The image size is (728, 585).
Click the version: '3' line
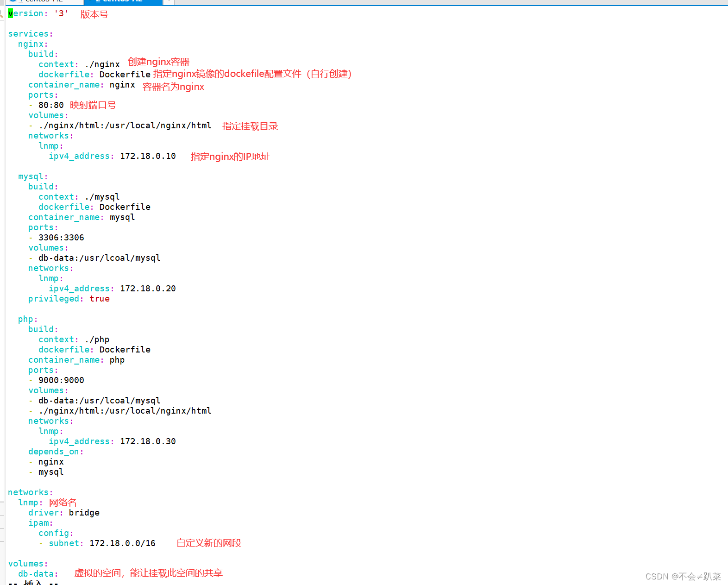pyautogui.click(x=38, y=13)
